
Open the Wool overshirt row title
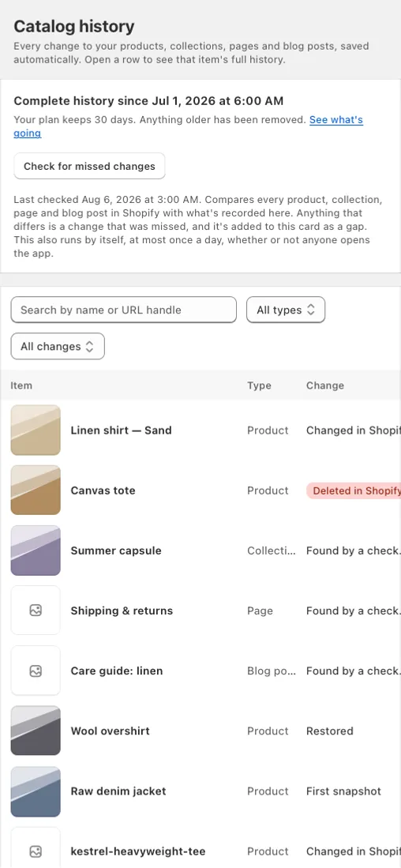(110, 731)
